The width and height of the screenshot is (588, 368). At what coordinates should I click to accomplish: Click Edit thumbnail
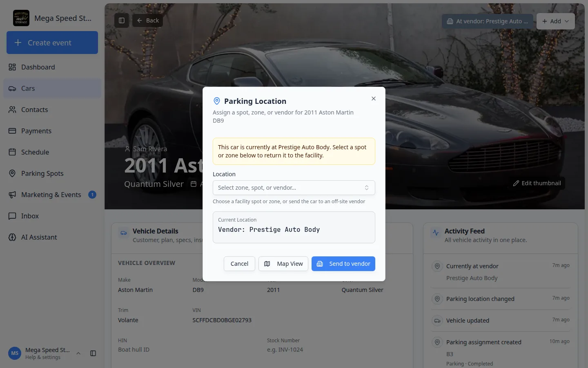click(x=537, y=183)
